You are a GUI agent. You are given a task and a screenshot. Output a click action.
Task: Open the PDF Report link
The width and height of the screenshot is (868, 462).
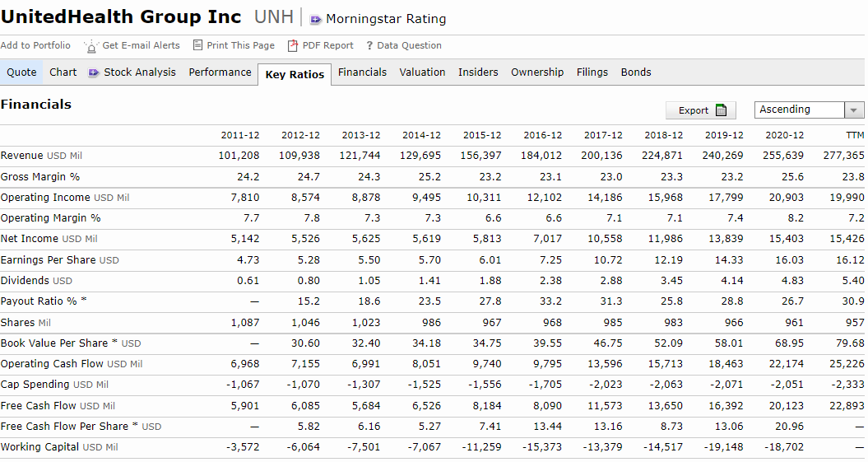(327, 45)
